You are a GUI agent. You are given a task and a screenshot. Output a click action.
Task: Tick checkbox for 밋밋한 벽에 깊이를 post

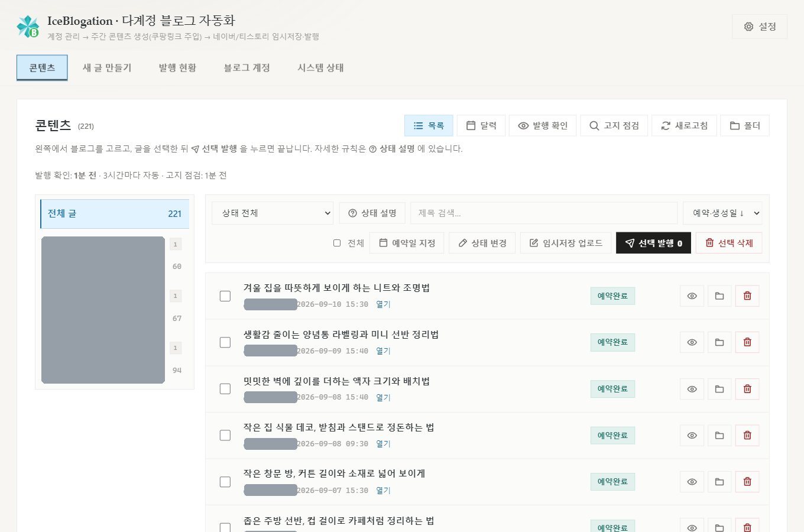tap(225, 389)
